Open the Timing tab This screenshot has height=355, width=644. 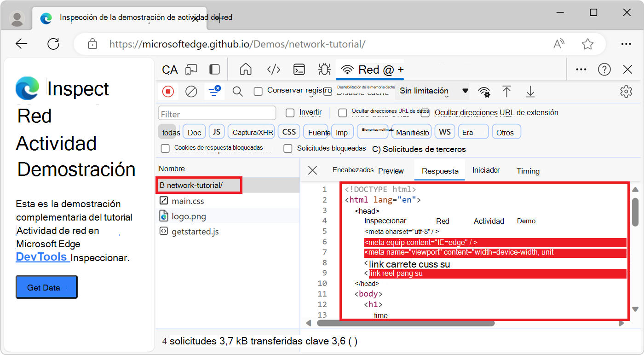(x=528, y=171)
